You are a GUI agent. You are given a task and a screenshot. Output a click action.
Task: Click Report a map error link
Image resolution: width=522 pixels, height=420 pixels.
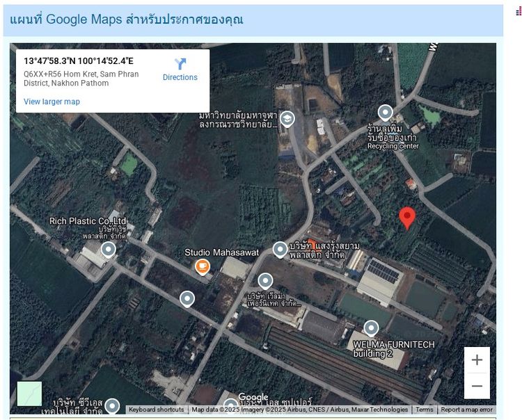tap(466, 410)
